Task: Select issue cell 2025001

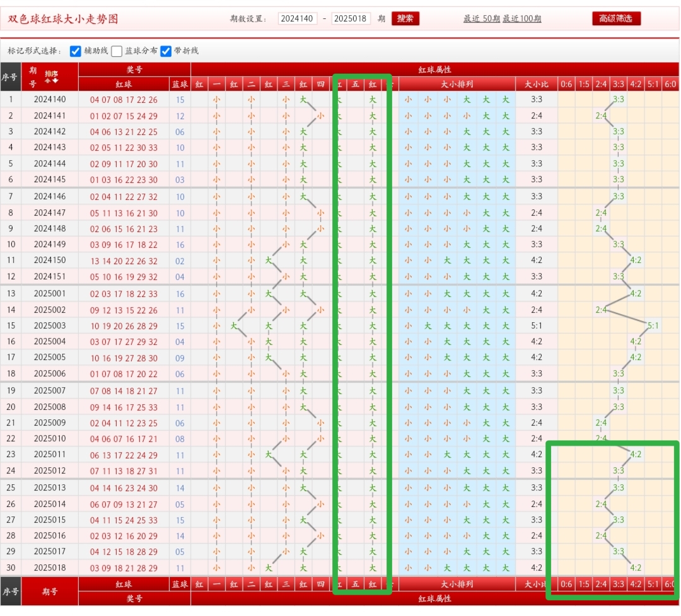Action: tap(50, 294)
